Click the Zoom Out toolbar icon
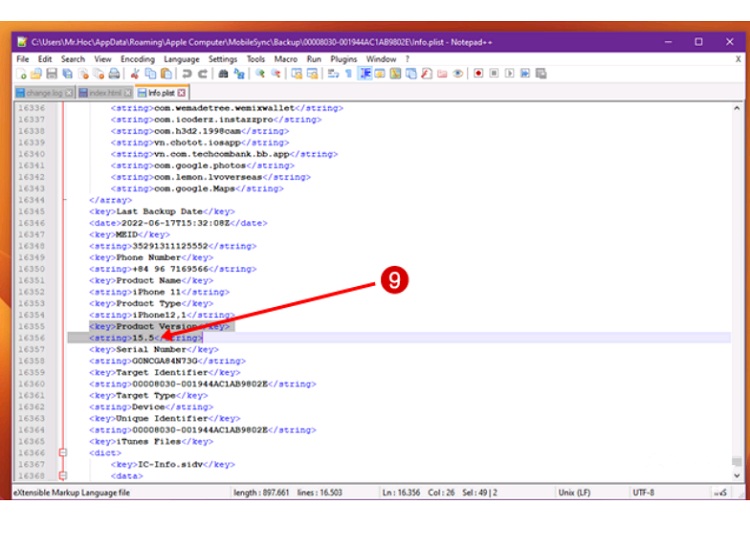This screenshot has width=750, height=549. pyautogui.click(x=276, y=74)
